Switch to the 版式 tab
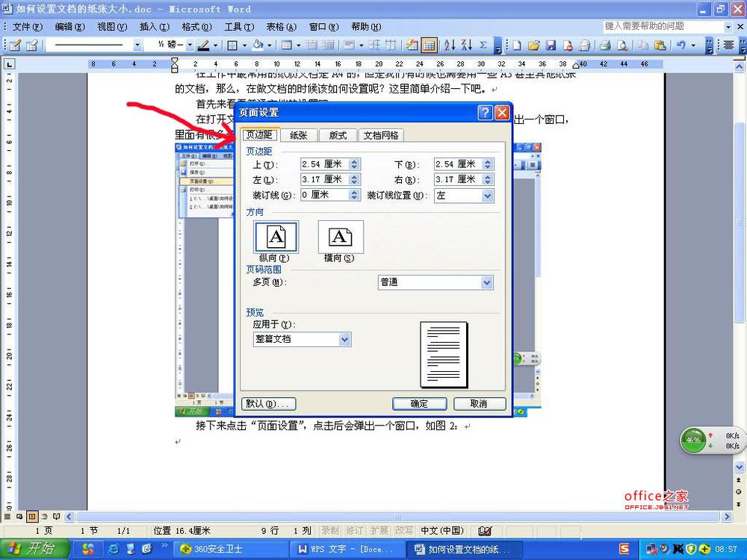Screen dimensions: 747x560 pos(338,135)
